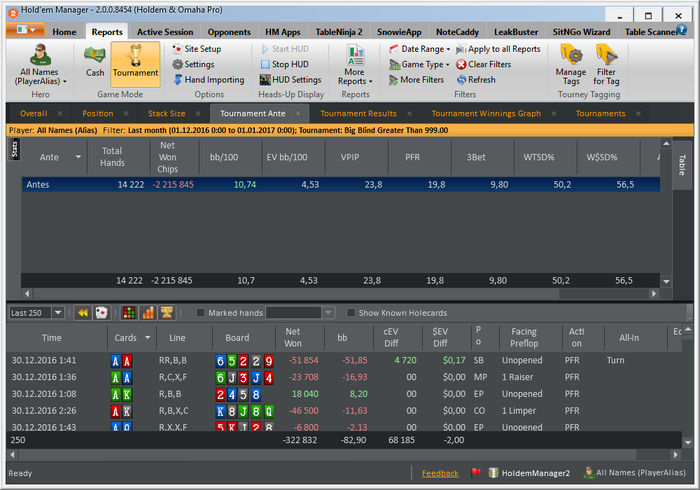Open More Filters
The height and width of the screenshot is (490, 700).
pyautogui.click(x=417, y=80)
